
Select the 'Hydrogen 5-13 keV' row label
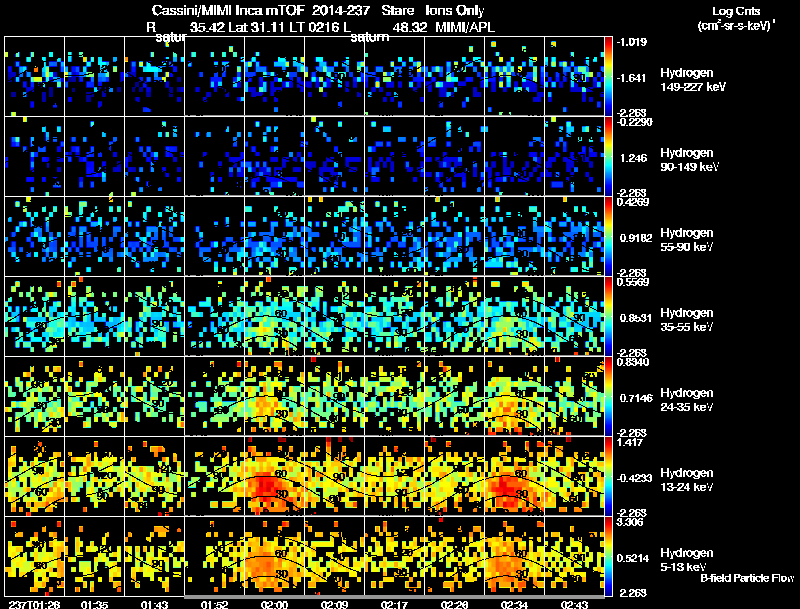686,560
